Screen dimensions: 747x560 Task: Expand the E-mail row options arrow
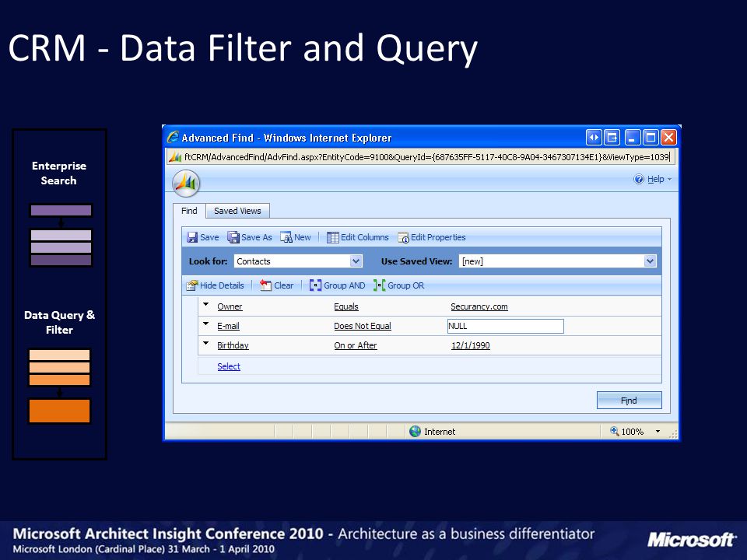coord(205,324)
